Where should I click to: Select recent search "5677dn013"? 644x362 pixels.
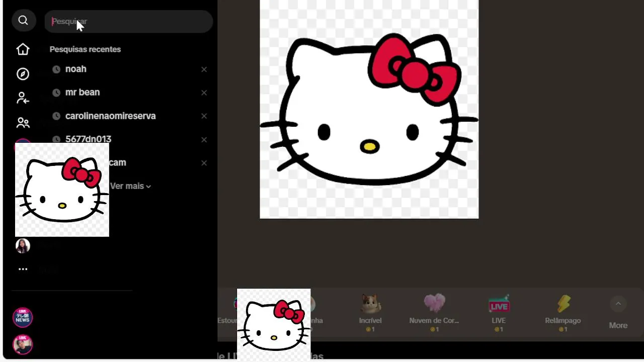pos(88,139)
